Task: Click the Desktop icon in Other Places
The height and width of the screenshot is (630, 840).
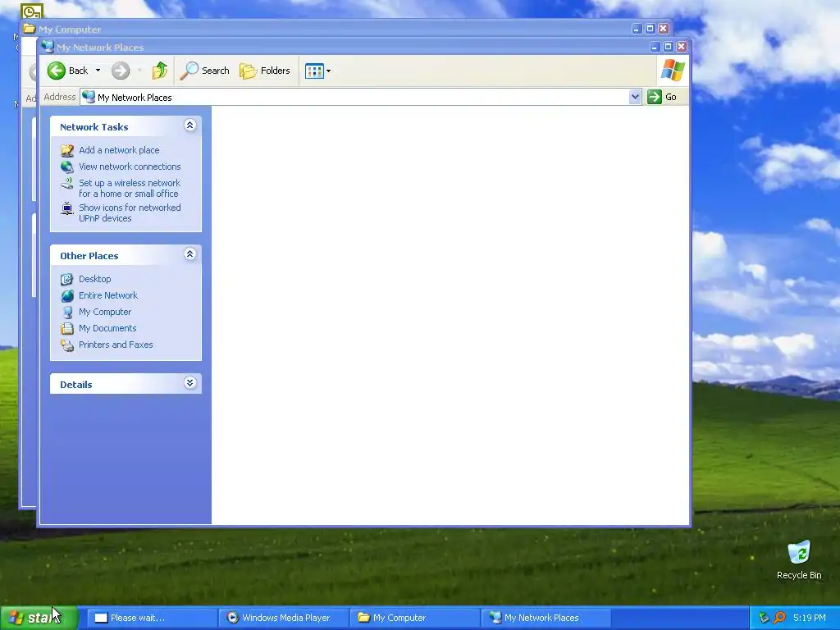Action: pos(67,279)
